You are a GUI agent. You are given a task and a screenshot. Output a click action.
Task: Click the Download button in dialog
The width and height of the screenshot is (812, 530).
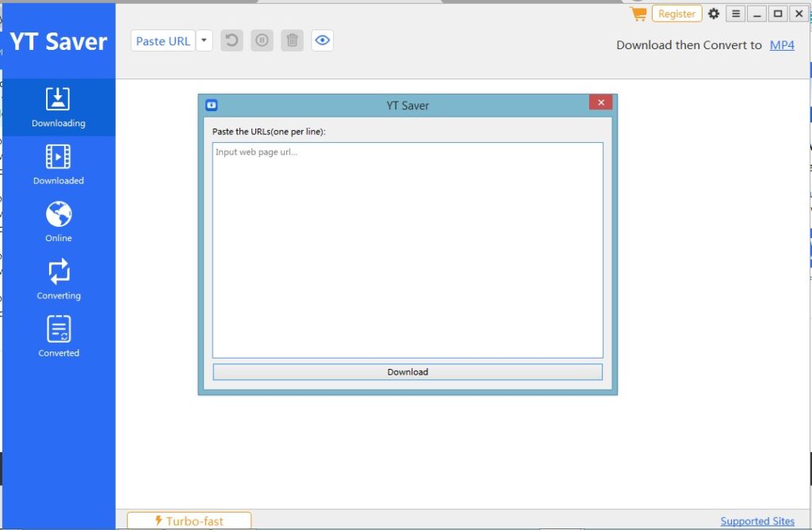(x=408, y=372)
